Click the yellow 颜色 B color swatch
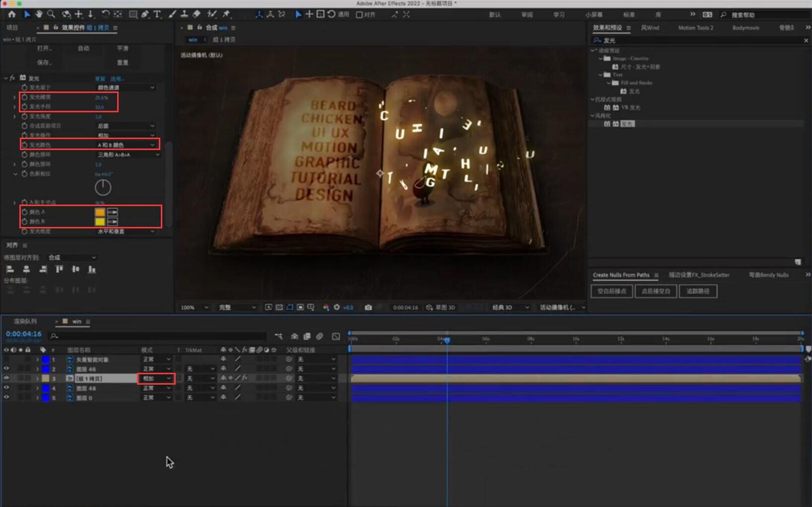Image resolution: width=812 pixels, height=507 pixels. (100, 222)
